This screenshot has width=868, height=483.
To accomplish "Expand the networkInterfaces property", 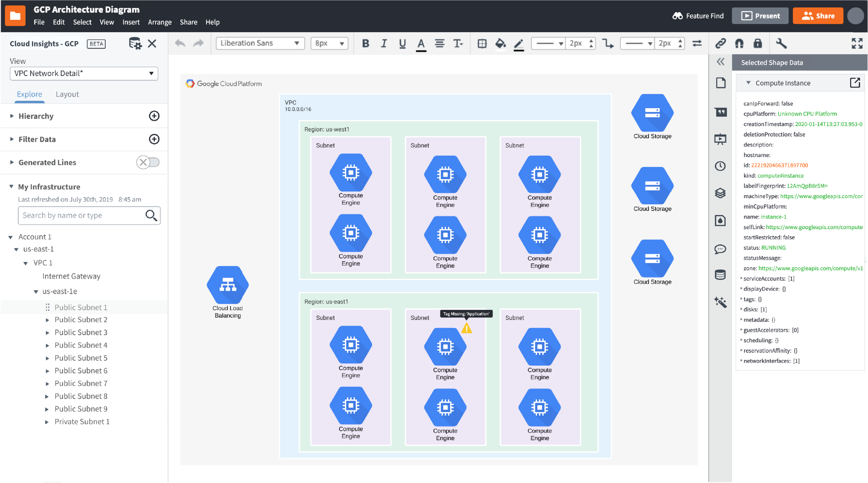I will (x=741, y=361).
